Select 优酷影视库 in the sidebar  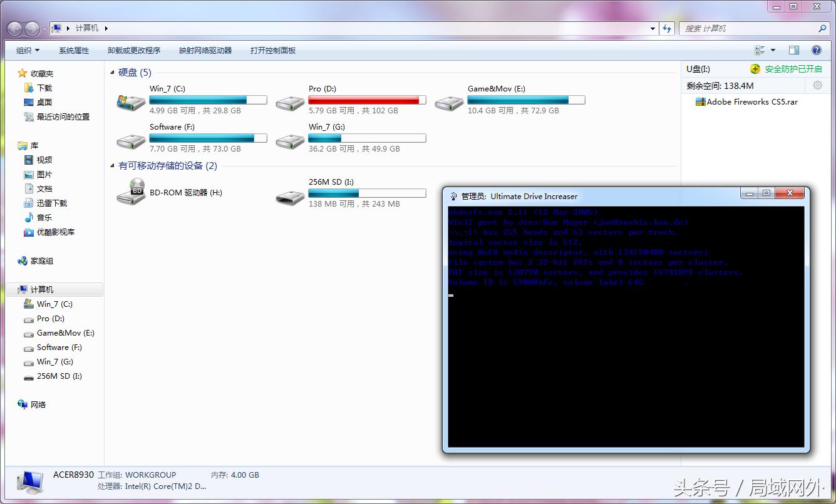click(56, 232)
